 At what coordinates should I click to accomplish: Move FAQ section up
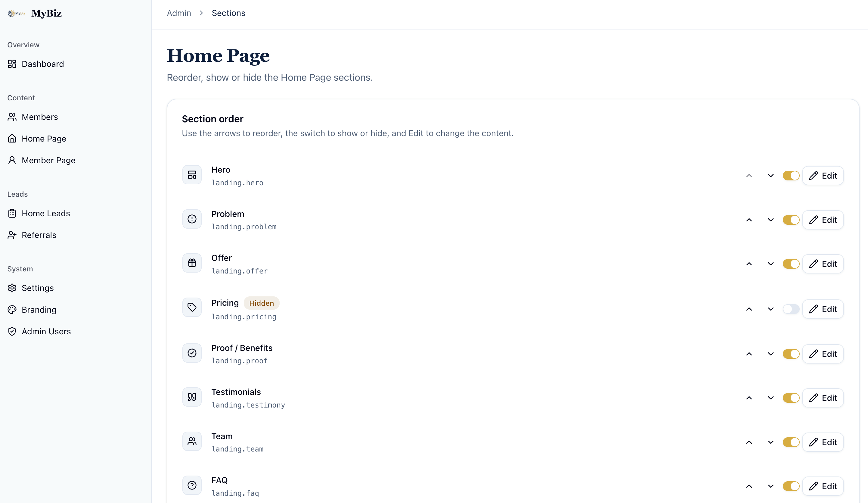click(x=749, y=486)
